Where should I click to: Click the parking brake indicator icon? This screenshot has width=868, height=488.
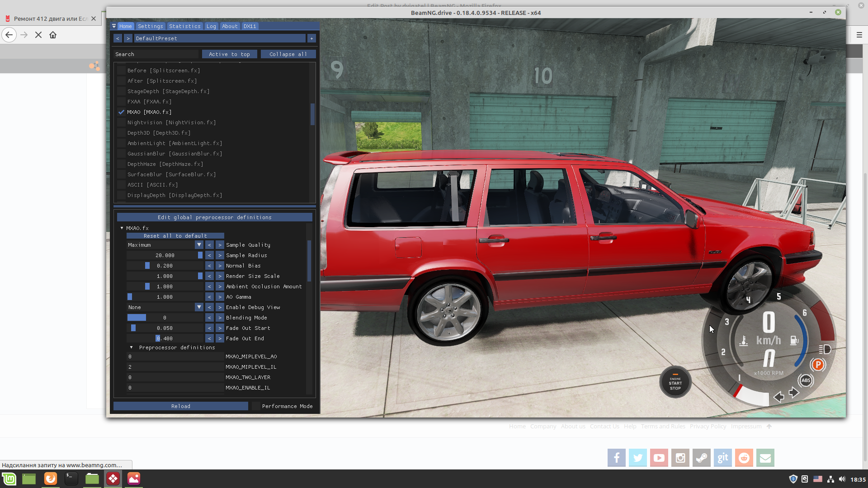point(817,365)
